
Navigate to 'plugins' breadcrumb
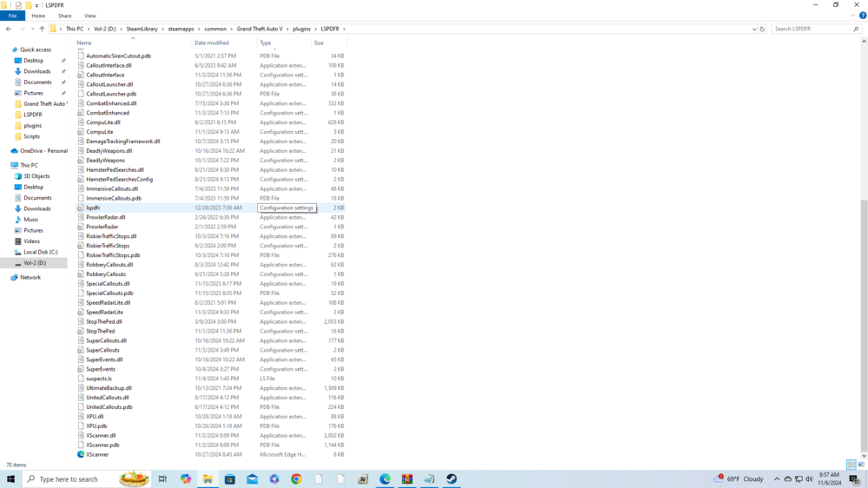(x=302, y=29)
